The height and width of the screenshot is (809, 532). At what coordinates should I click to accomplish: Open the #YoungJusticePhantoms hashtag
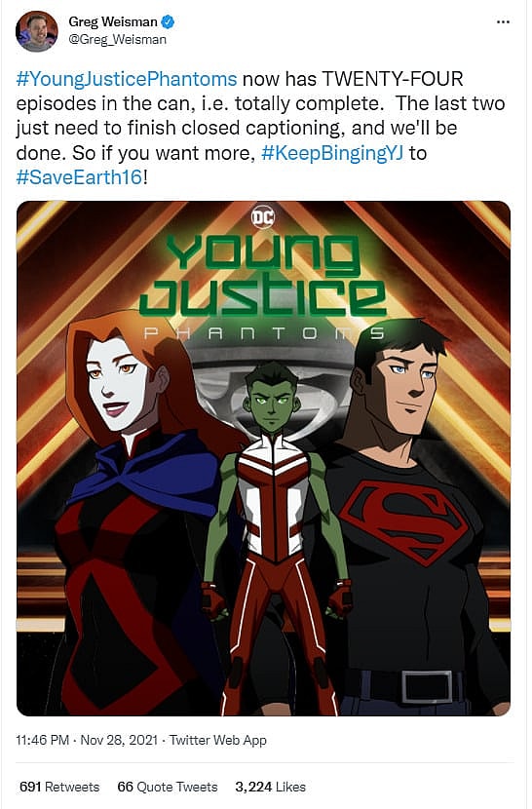point(127,79)
